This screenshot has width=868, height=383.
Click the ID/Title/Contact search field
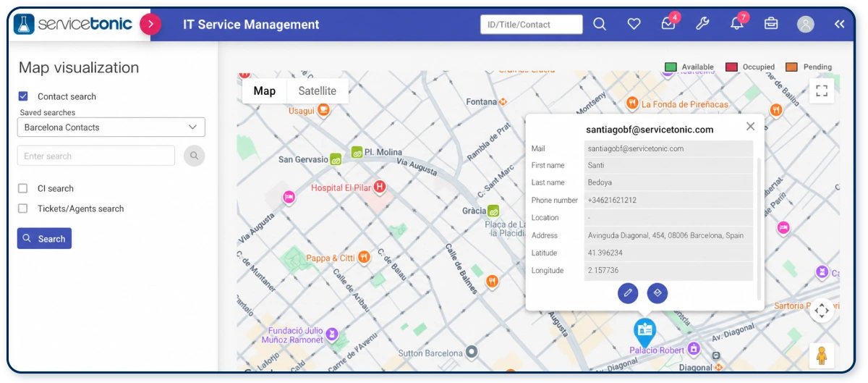(532, 24)
